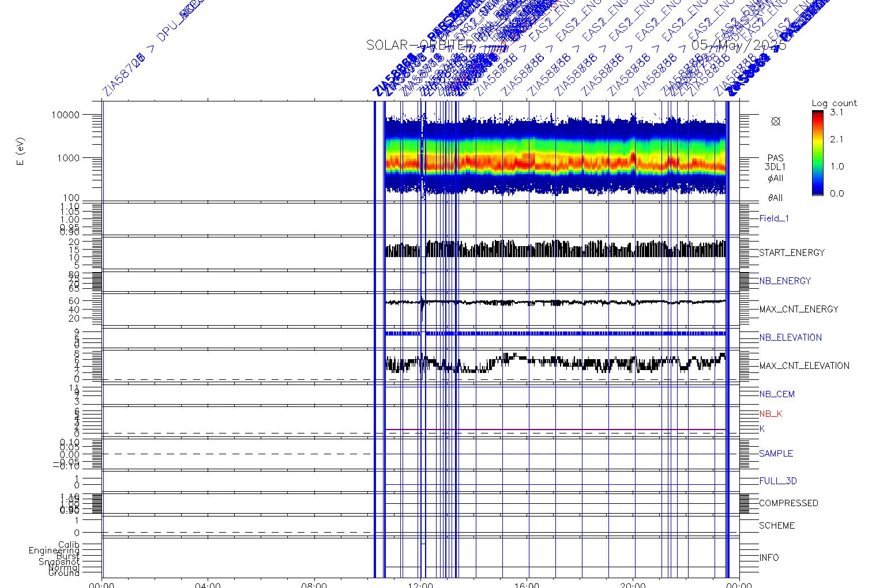Select the INFO panel label
872x588 pixels.
[x=769, y=557]
